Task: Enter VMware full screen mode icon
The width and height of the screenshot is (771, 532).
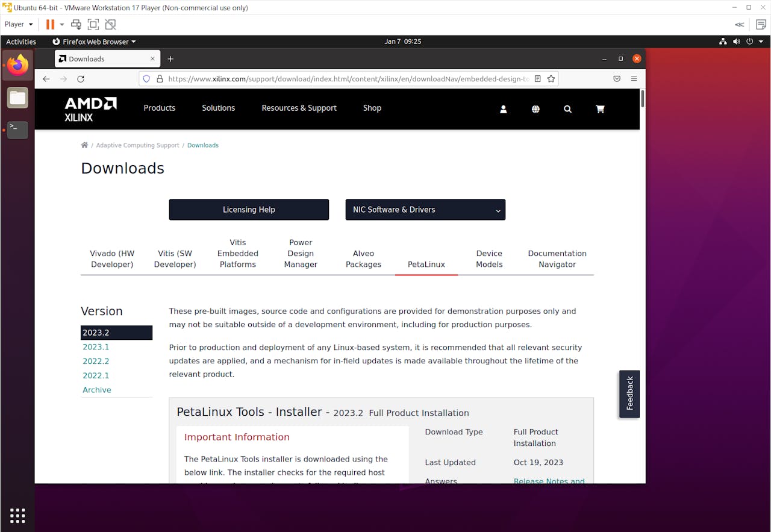Action: pos(93,25)
